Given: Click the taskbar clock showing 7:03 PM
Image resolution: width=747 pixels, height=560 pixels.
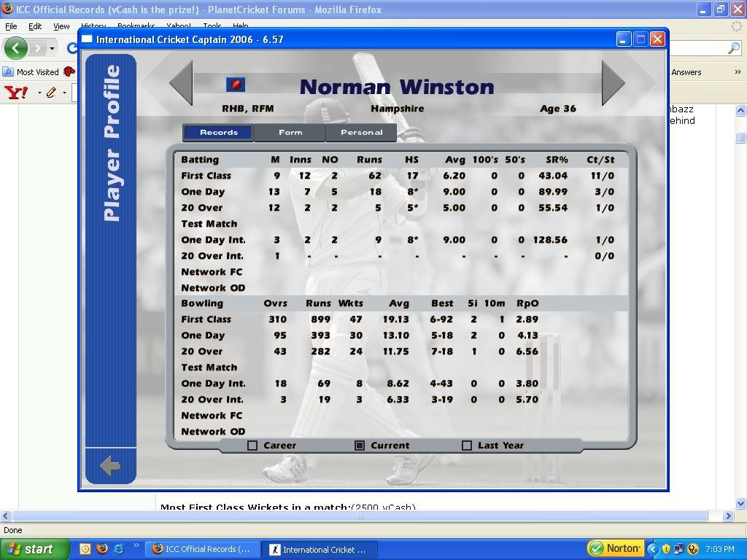Looking at the screenshot, I should (x=720, y=549).
